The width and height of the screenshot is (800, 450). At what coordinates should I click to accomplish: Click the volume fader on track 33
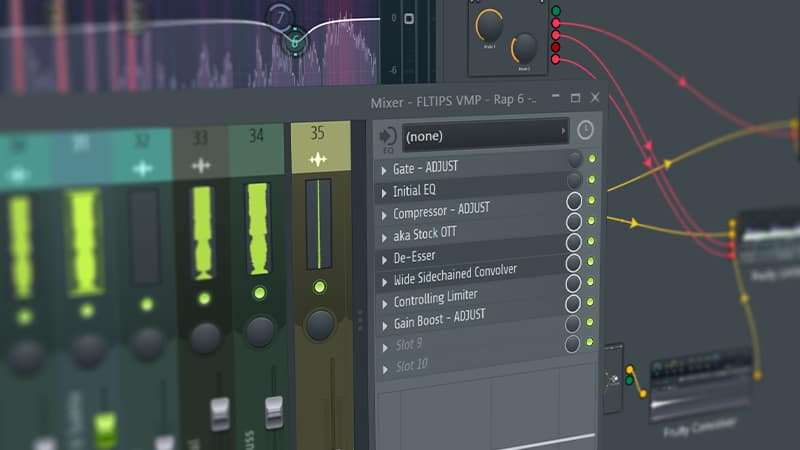click(x=220, y=414)
